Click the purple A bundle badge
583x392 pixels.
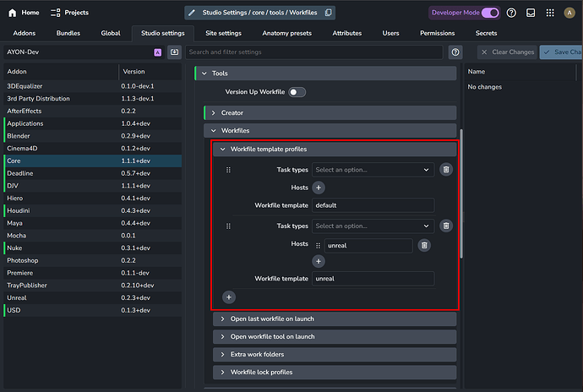158,52
